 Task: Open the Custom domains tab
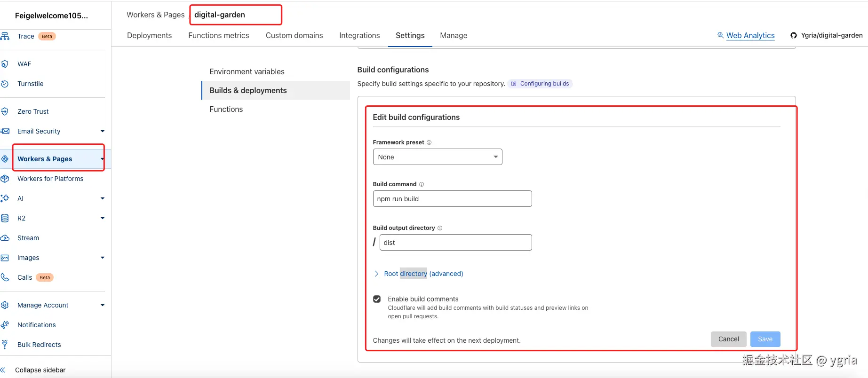pos(294,35)
